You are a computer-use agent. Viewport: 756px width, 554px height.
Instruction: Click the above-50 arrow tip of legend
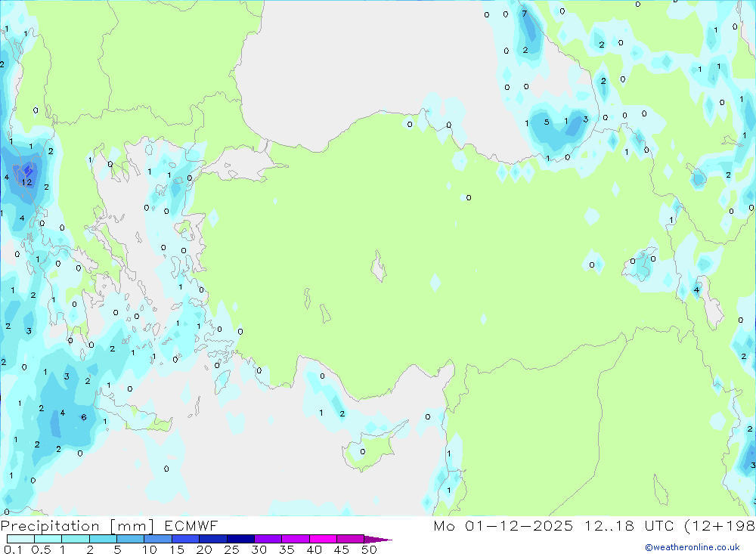[x=378, y=540]
